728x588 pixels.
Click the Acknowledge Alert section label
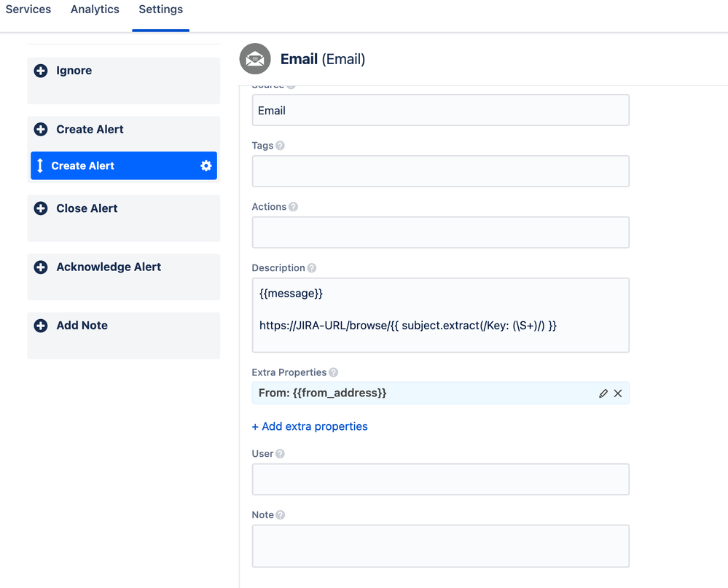coord(109,267)
